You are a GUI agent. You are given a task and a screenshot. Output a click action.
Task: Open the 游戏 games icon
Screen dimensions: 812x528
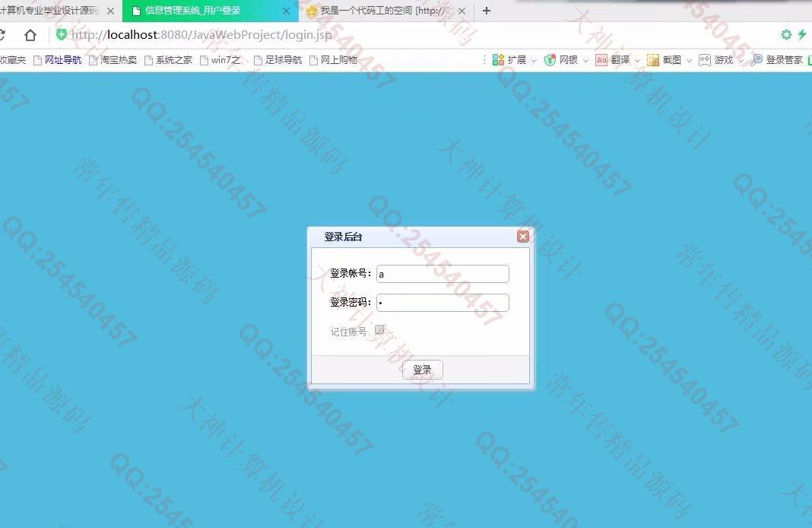(705, 60)
